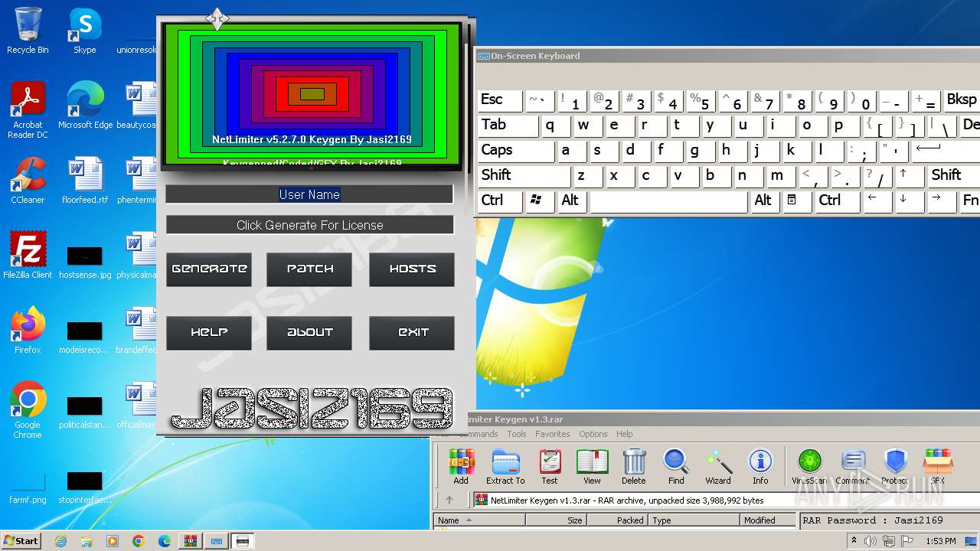Show hidden tray icons arrow
Viewport: 980px width, 551px height.
pos(854,541)
